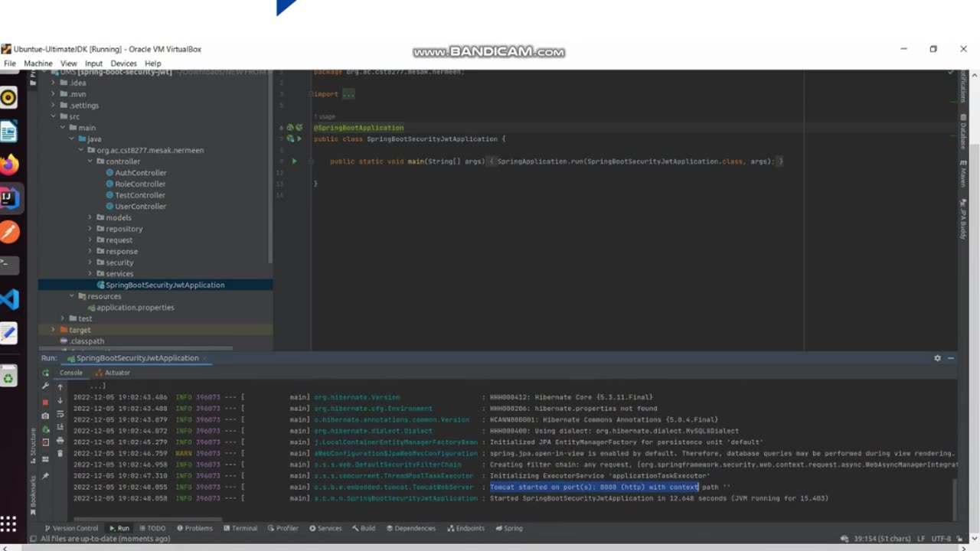Click the camera thread dump icon
The height and width of the screenshot is (551, 980).
tap(45, 416)
